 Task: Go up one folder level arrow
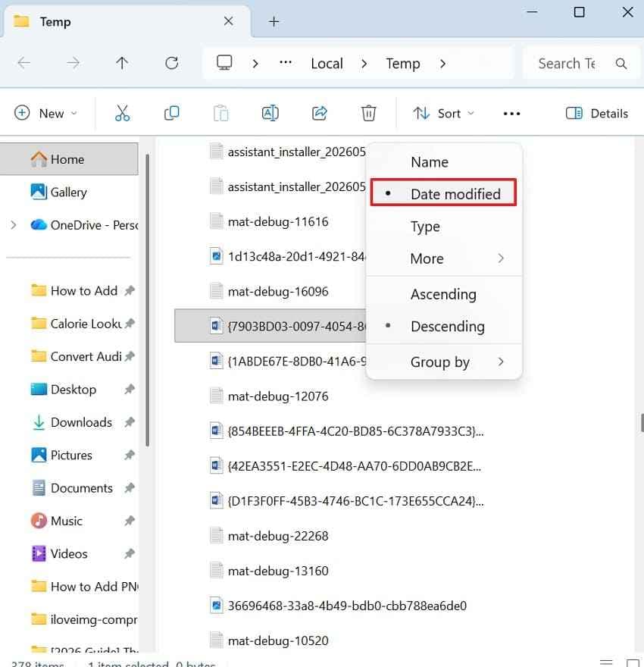point(122,64)
